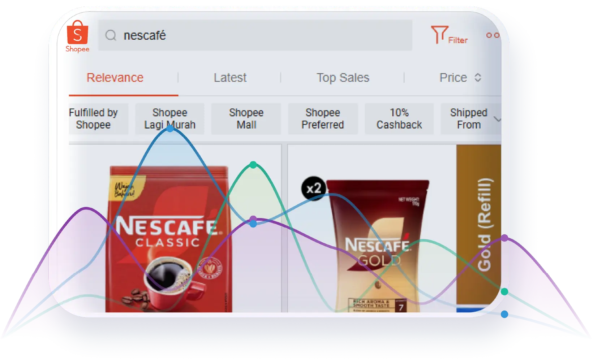Click the x2 badge on Nescafé Gold
The height and width of the screenshot is (364, 593).
point(313,188)
